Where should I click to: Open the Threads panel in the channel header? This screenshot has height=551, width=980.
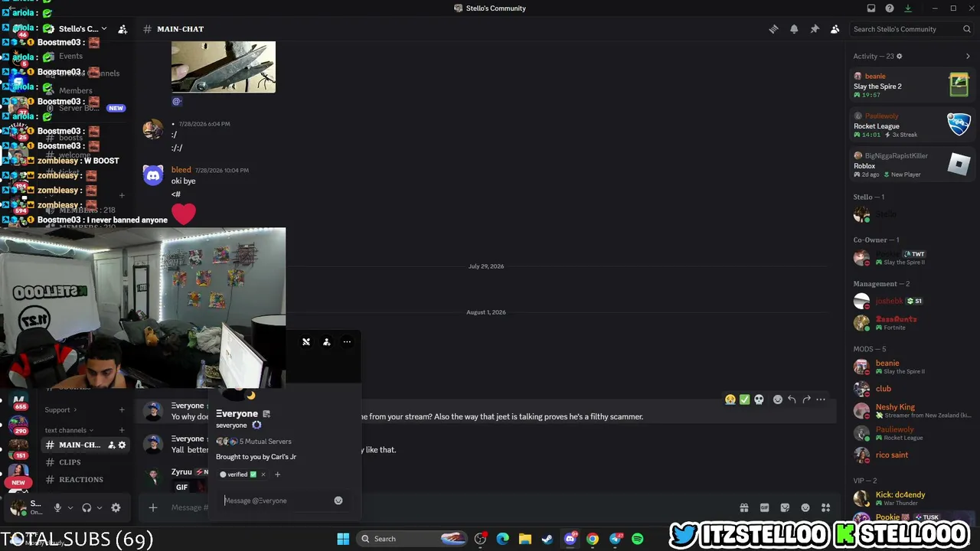[x=773, y=29]
